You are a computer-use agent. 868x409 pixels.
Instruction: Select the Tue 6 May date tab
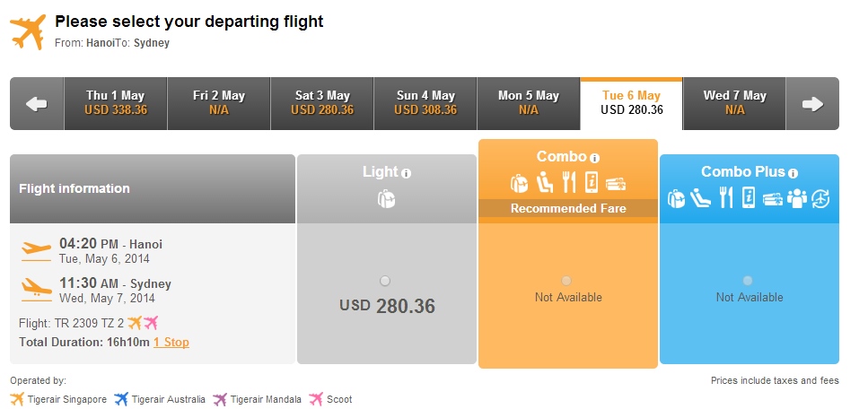pyautogui.click(x=632, y=104)
